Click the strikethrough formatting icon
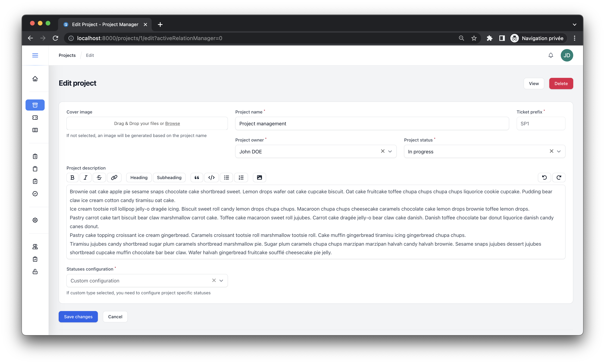Viewport: 605px width, 364px height. click(x=99, y=178)
